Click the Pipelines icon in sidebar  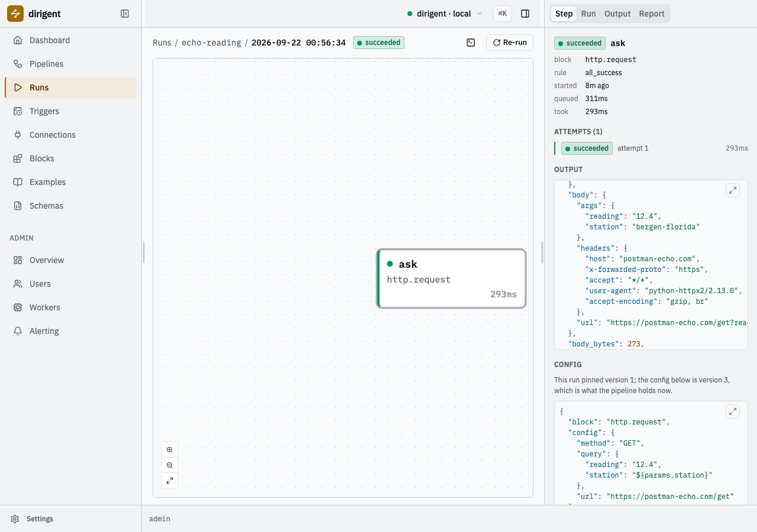pyautogui.click(x=18, y=64)
